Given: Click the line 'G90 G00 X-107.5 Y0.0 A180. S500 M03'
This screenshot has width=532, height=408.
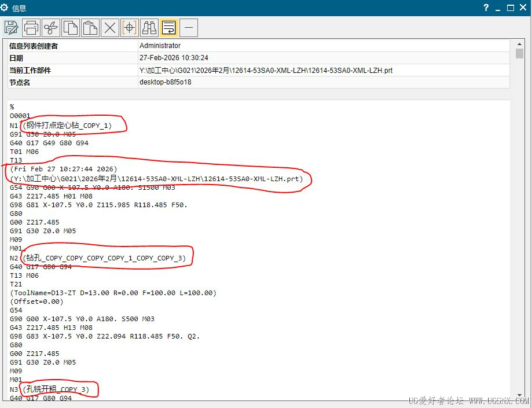Looking at the screenshot, I should pos(82,319).
